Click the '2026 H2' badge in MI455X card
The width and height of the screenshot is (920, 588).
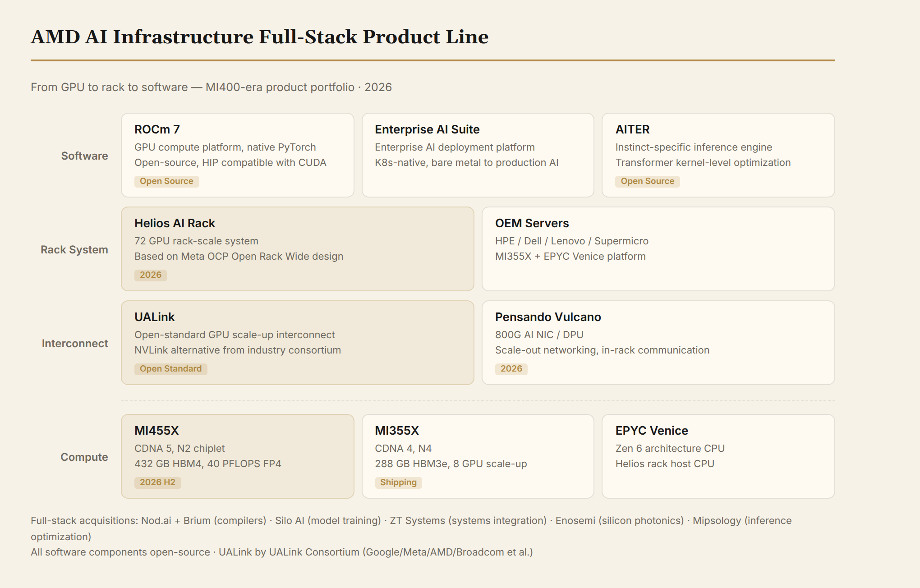157,482
